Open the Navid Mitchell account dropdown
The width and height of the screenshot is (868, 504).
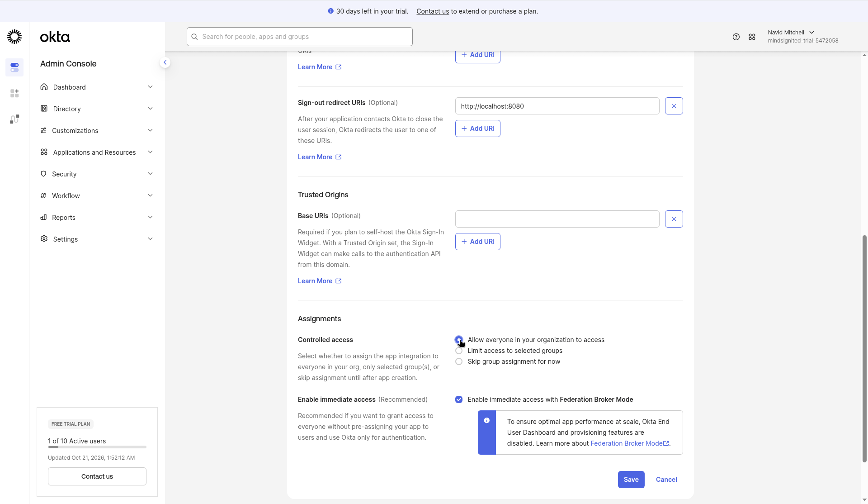[x=803, y=37]
